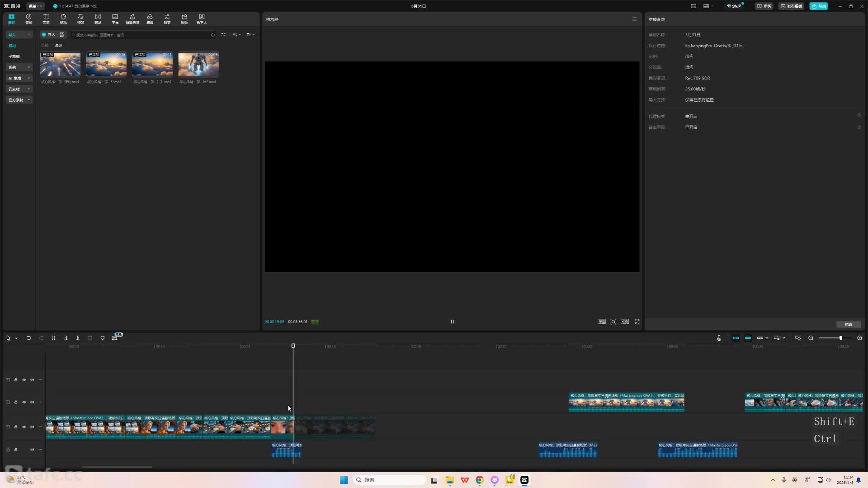The height and width of the screenshot is (488, 868).
Task: Open the selection tool mode dropdown arrow
Action: tap(16, 338)
